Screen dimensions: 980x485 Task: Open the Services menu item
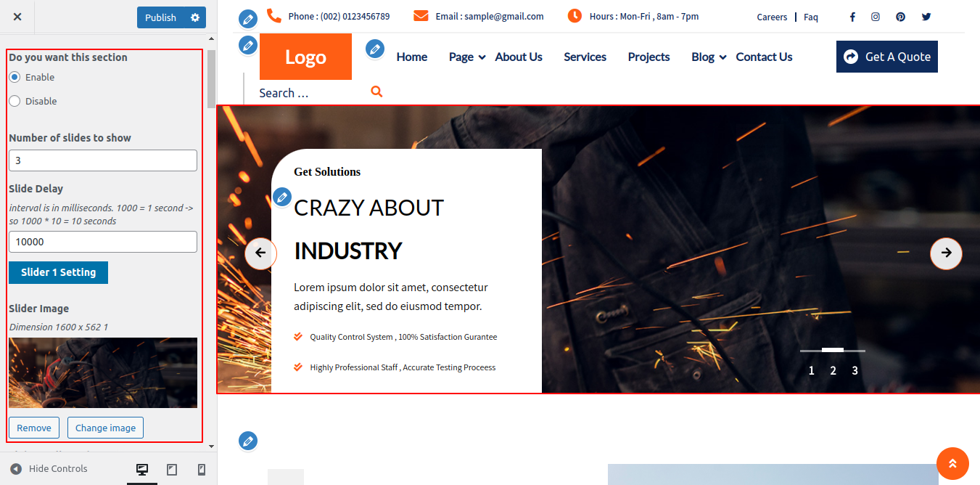click(x=585, y=57)
